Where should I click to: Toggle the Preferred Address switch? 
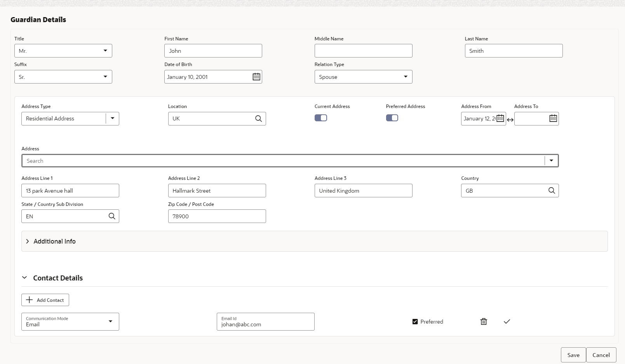click(392, 118)
